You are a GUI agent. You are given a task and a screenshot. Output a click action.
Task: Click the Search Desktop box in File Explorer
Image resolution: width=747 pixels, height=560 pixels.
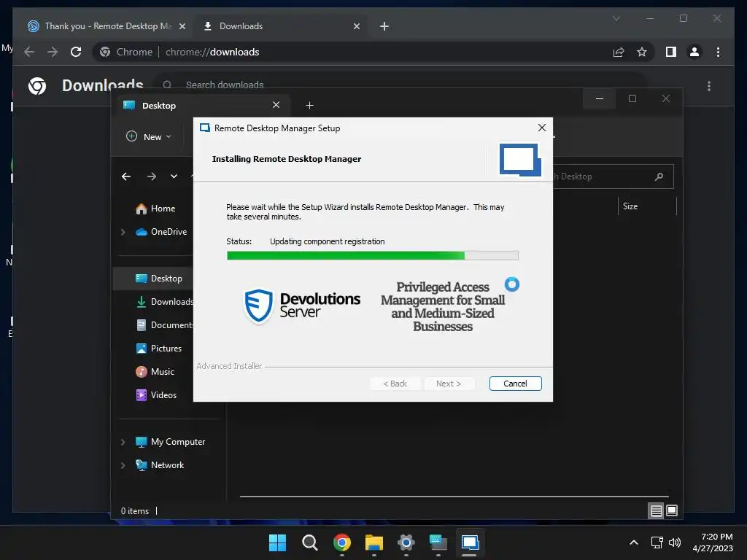point(613,176)
